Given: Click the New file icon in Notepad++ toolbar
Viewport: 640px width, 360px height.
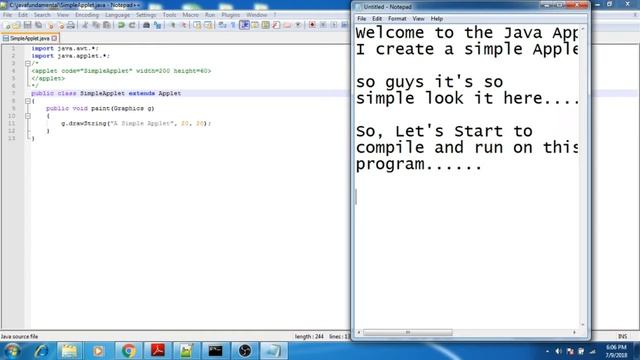Looking at the screenshot, I should coord(6,25).
